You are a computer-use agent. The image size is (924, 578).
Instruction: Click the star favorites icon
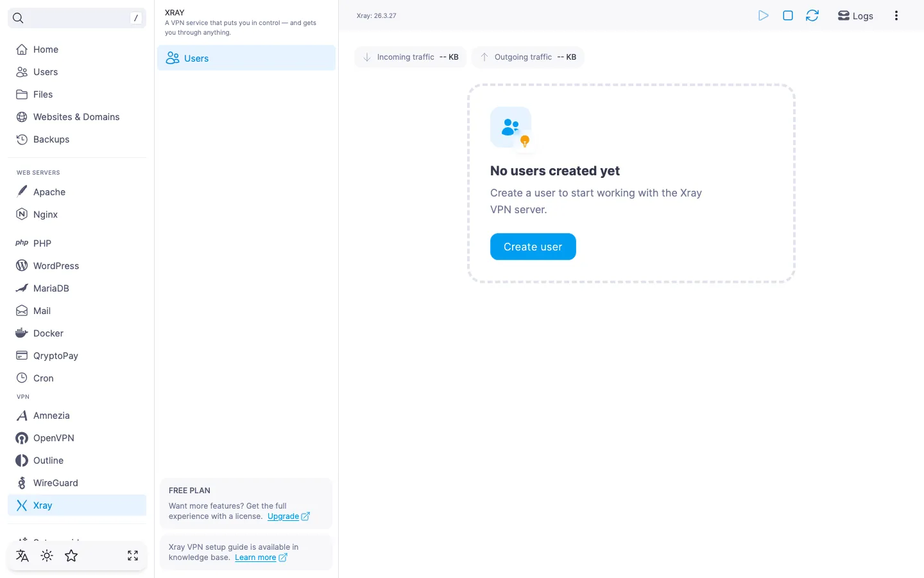coord(71,556)
